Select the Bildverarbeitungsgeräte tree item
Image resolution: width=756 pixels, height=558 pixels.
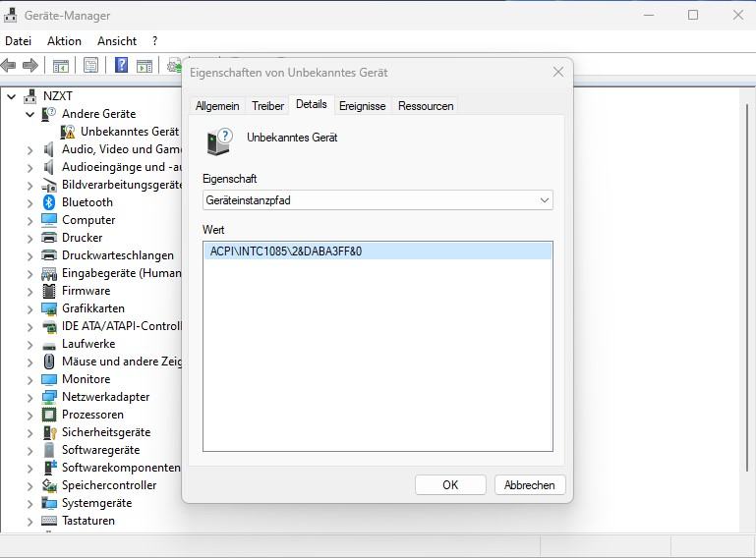tap(122, 185)
